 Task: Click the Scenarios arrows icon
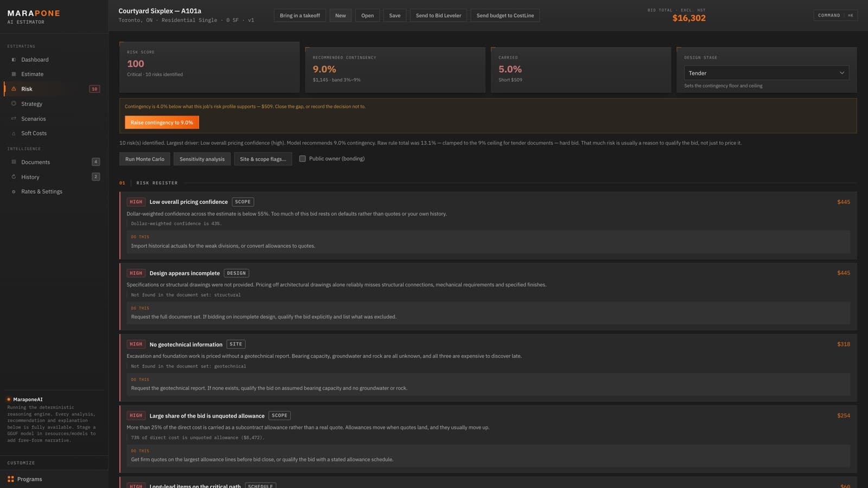14,119
